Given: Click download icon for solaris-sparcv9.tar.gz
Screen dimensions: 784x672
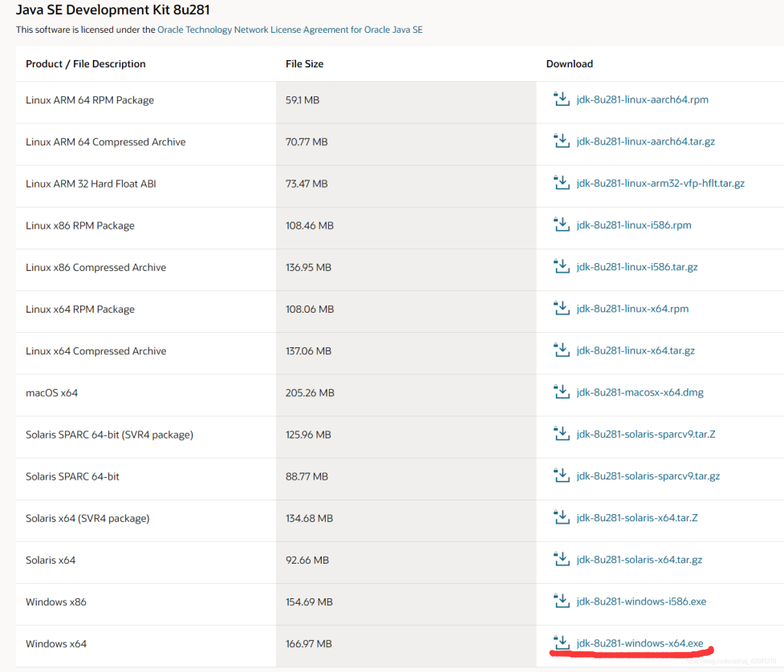Looking at the screenshot, I should (x=562, y=476).
